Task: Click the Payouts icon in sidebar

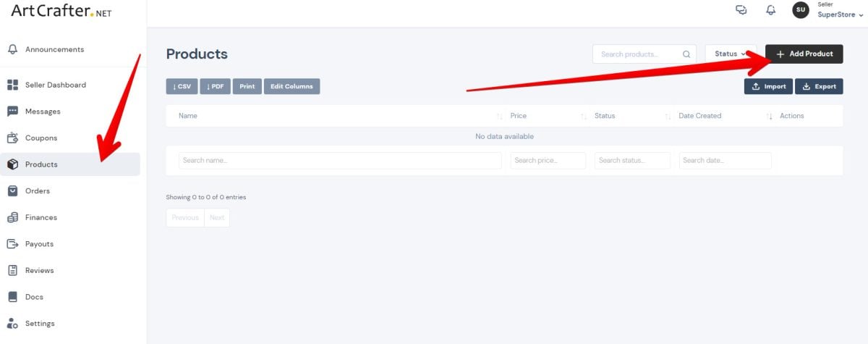Action: tap(12, 244)
